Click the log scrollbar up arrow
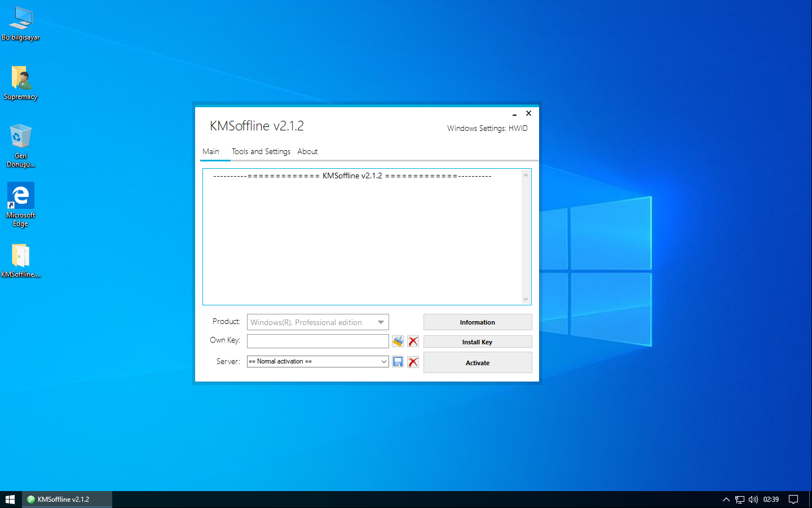 [526, 175]
